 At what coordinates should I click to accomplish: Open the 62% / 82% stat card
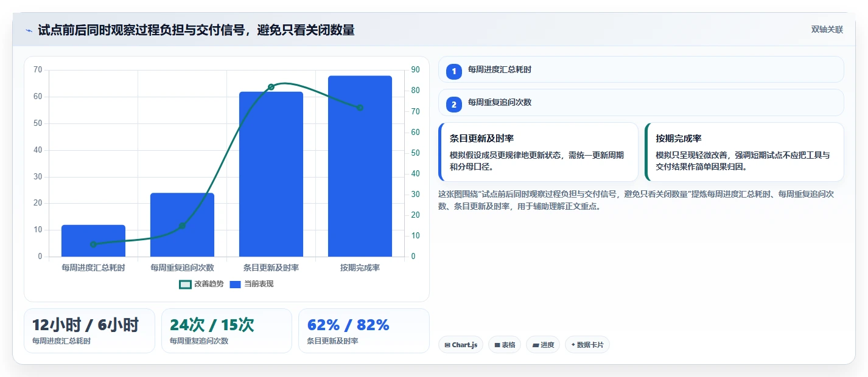pos(364,331)
